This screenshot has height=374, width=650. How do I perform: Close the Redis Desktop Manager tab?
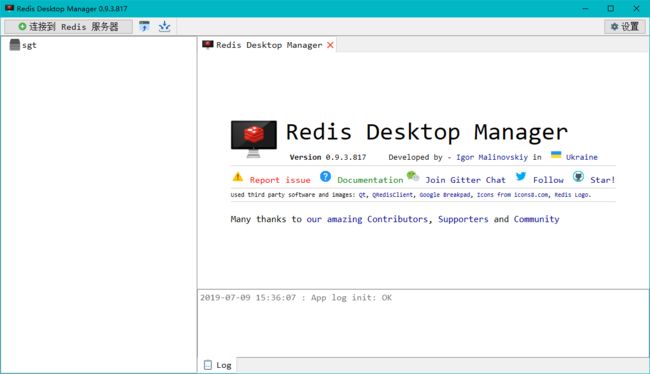pos(330,45)
